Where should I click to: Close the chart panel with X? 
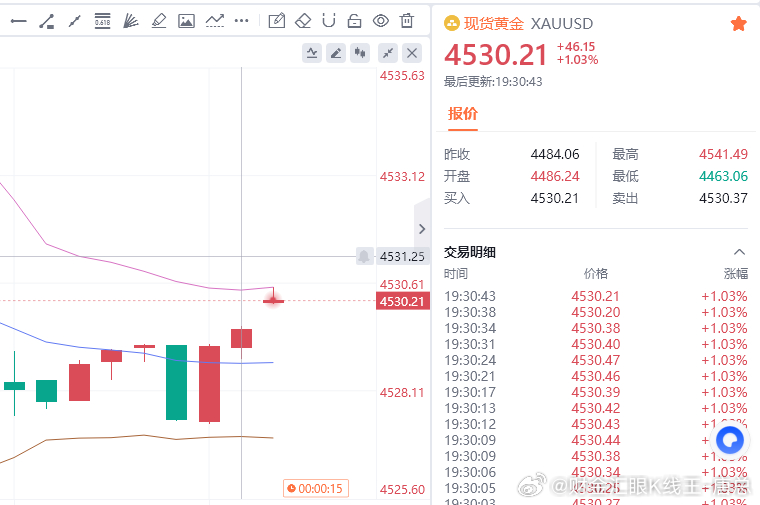412,53
